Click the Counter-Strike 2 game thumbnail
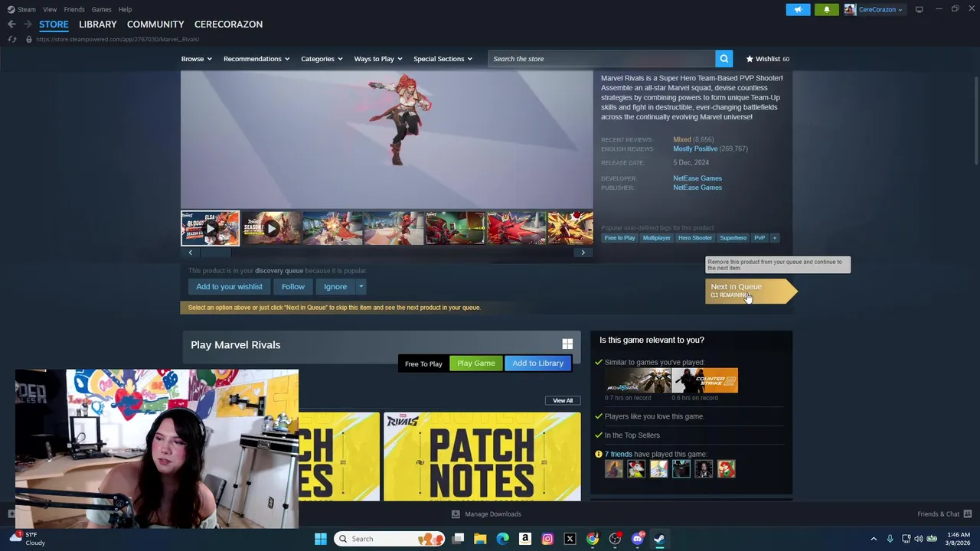This screenshot has width=980, height=551. click(x=705, y=380)
